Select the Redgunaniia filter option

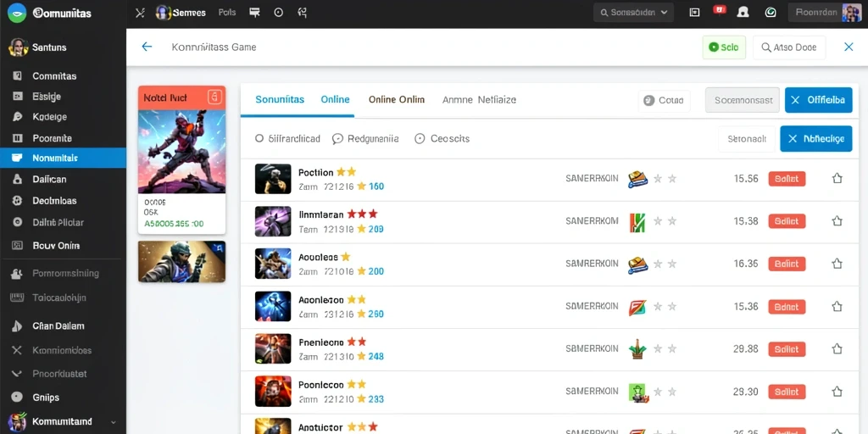coord(365,139)
